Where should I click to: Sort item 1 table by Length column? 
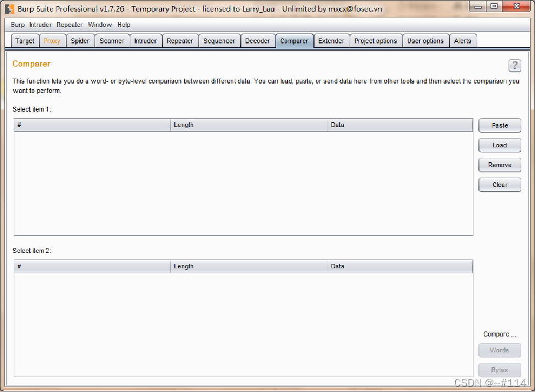point(249,125)
